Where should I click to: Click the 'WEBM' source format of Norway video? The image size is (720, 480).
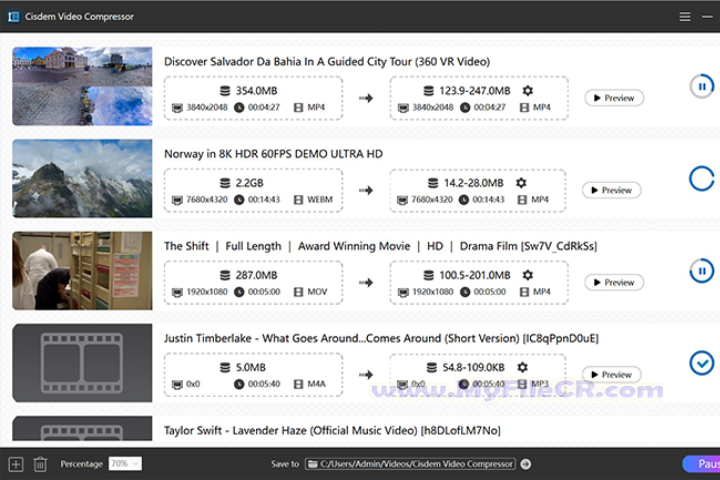[320, 199]
